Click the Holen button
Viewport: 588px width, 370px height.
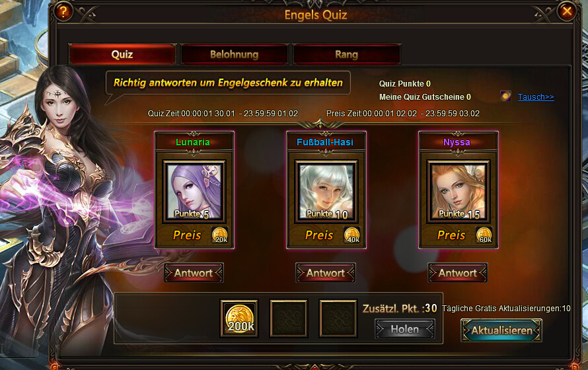click(x=405, y=329)
